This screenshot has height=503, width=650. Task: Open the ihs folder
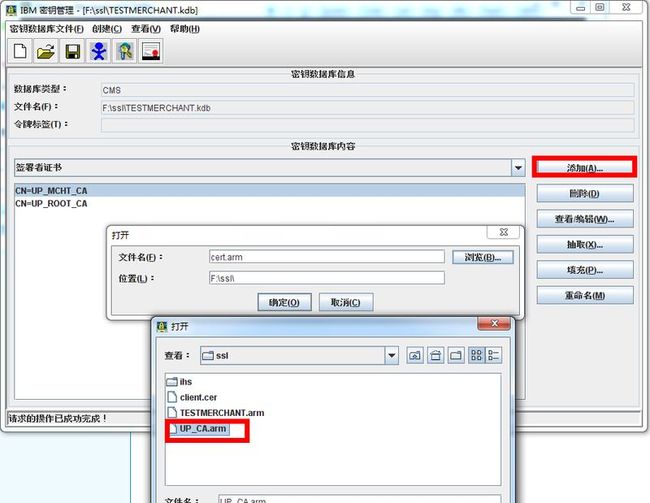pos(179,382)
